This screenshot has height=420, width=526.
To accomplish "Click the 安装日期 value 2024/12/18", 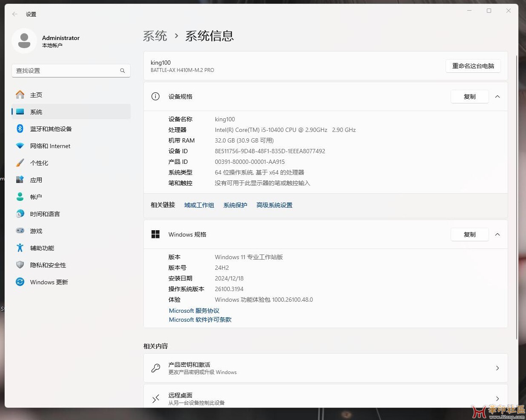I will click(229, 278).
